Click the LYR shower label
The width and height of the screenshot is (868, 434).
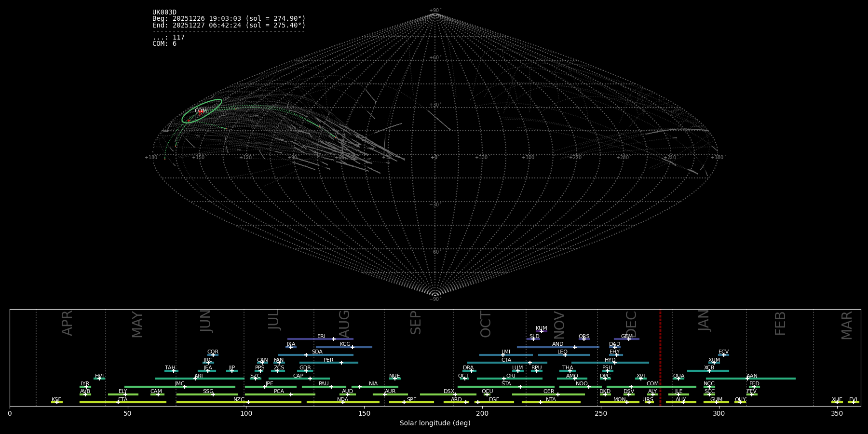(x=85, y=384)
